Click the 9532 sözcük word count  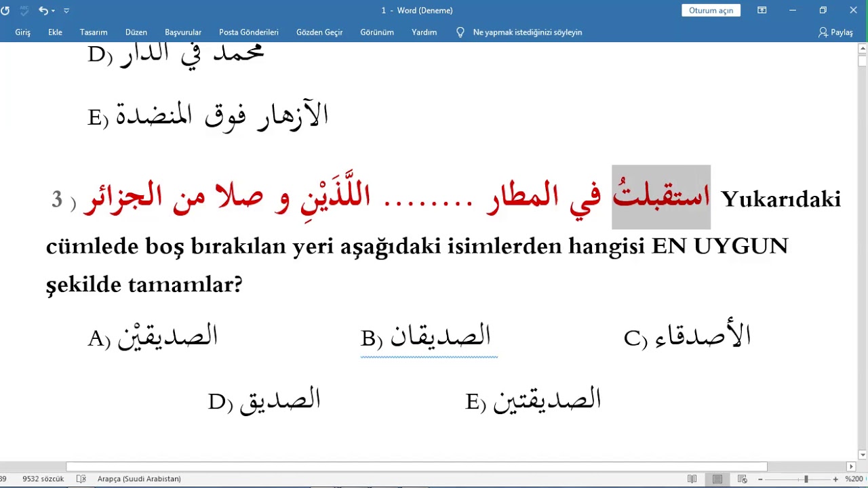pos(43,479)
